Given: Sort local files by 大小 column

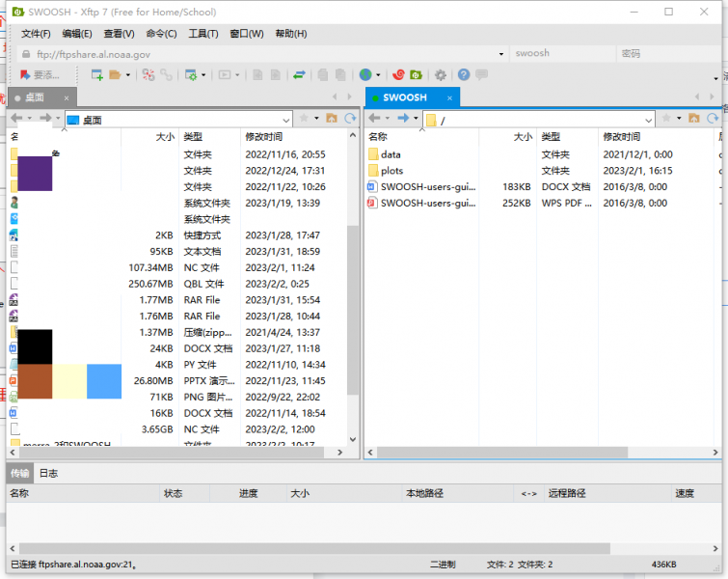Looking at the screenshot, I should 165,137.
